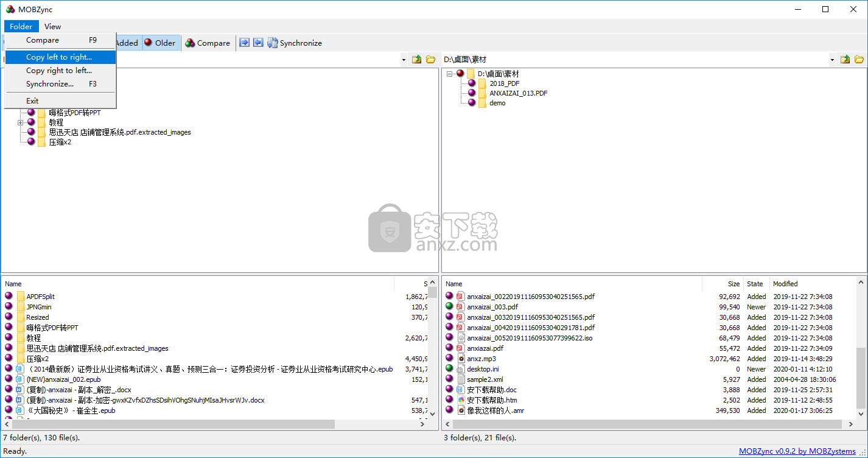Expand the 教程 folder tree node

tap(20, 122)
